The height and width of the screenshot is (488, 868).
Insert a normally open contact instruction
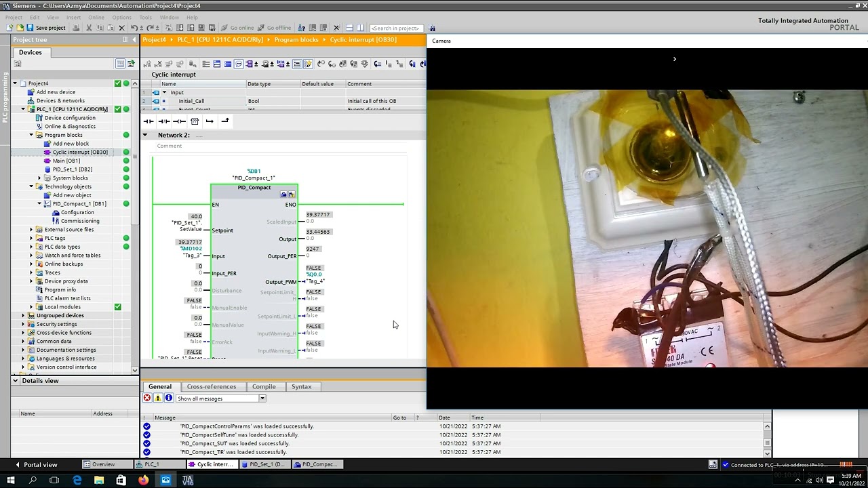pos(149,121)
